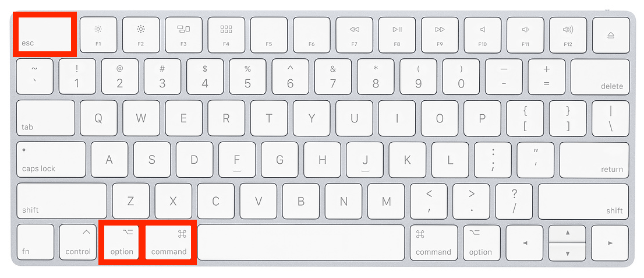Viewport: 644px width, 278px height.
Task: Click the up arrow key
Action: [x=567, y=233]
